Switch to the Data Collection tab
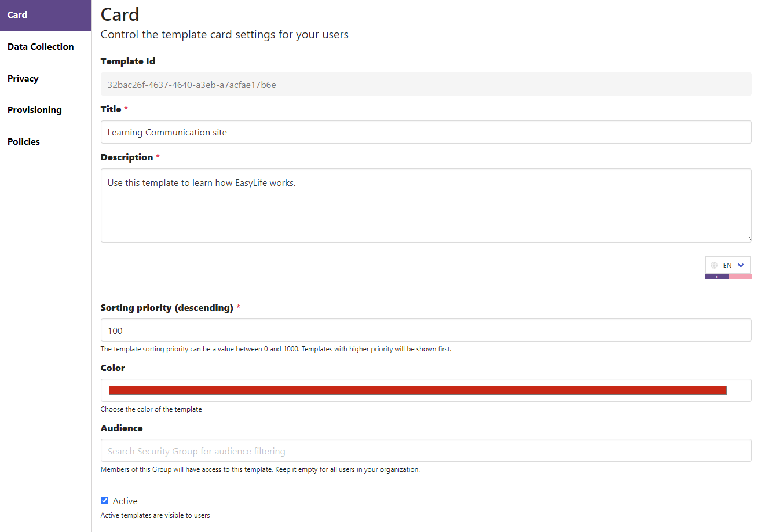Image resolution: width=761 pixels, height=532 pixels. click(41, 47)
